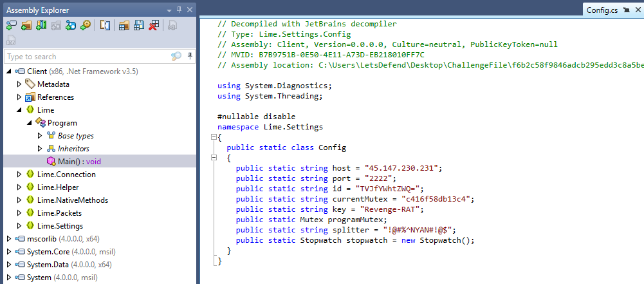The width and height of the screenshot is (644, 284).
Task: Click the gear with plus process icon
Action: coord(86,26)
